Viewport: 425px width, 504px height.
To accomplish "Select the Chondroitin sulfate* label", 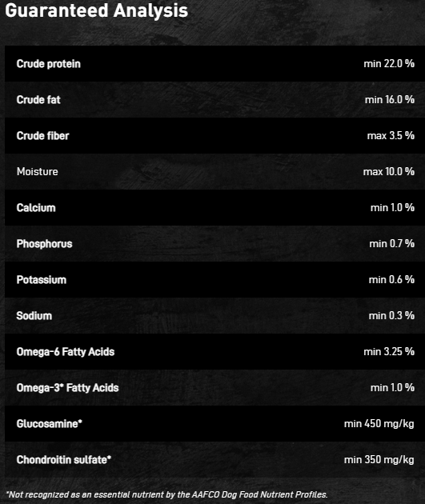I will [64, 460].
